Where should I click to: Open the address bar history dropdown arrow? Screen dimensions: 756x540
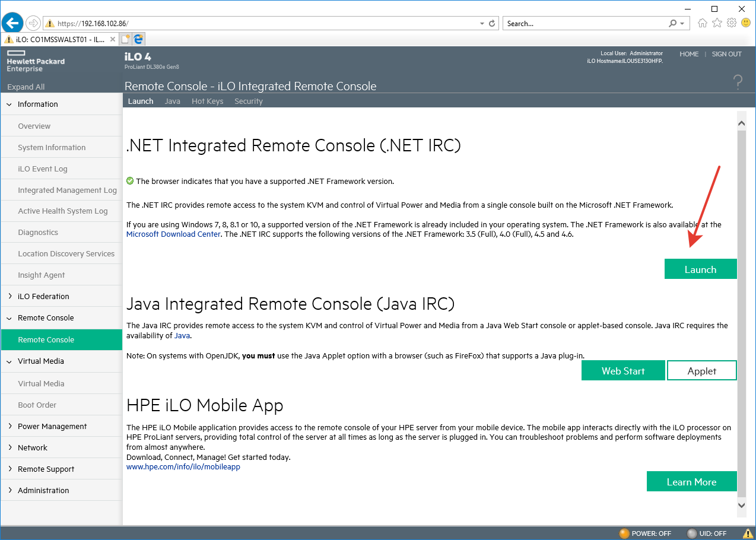pos(482,24)
